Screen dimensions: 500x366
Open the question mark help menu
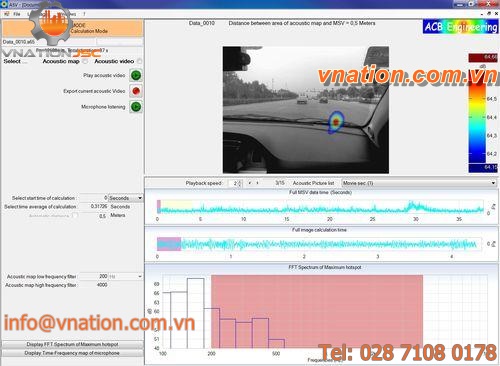[x=84, y=14]
